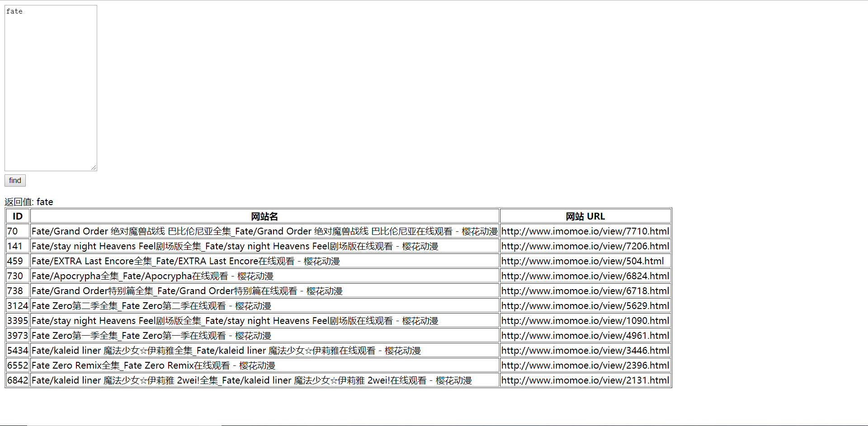Click the Fate/Grand Order特别篇 site name cell
The image size is (868, 426).
click(x=264, y=291)
